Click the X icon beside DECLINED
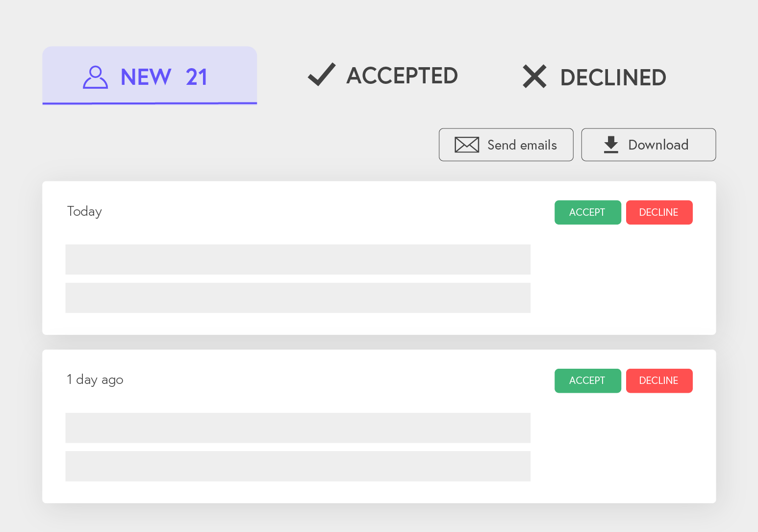The image size is (758, 532). [x=534, y=76]
